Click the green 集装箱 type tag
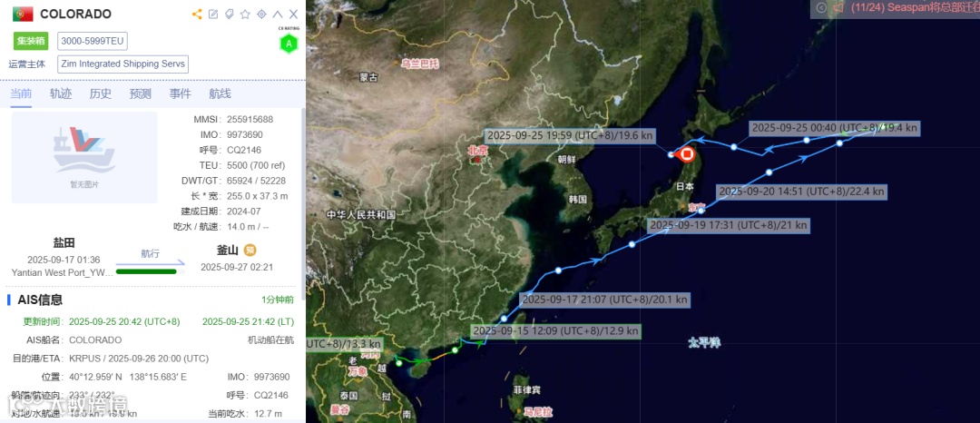Viewport: 980px width, 423px height. (31, 41)
